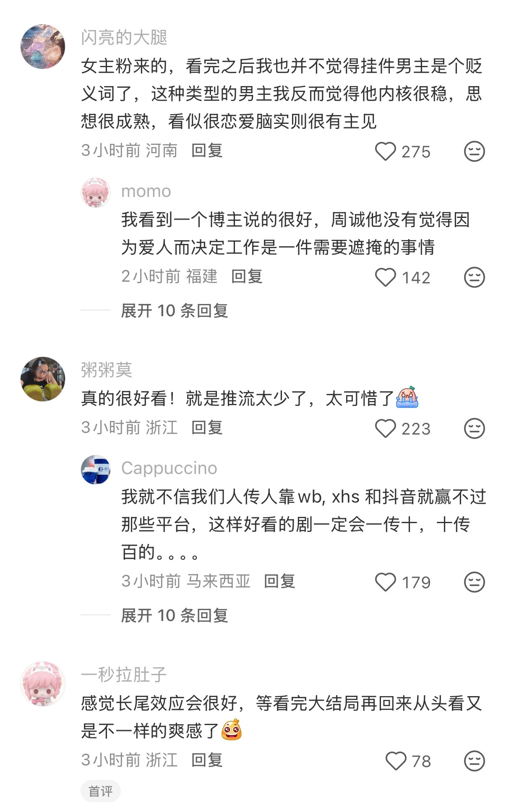Tap the heart on Cappuccino's reply
The height and width of the screenshot is (812, 506).
pos(385,582)
